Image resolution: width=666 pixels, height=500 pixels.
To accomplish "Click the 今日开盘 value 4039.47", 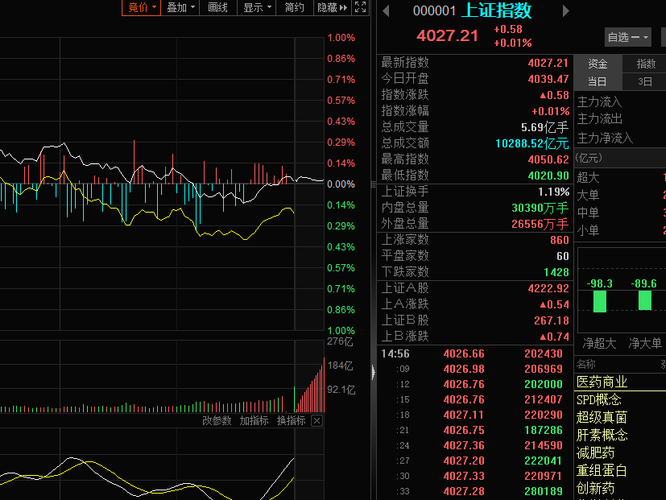I will click(548, 79).
